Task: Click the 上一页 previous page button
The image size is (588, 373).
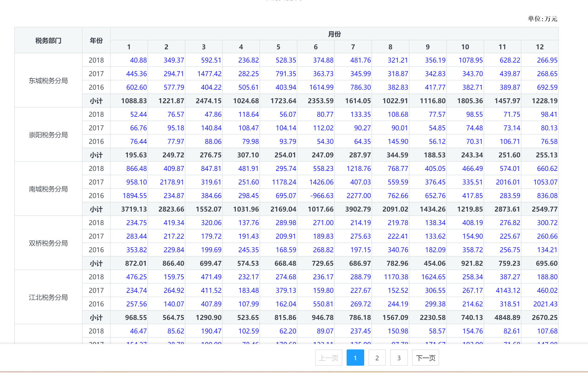Action: pyautogui.click(x=329, y=358)
